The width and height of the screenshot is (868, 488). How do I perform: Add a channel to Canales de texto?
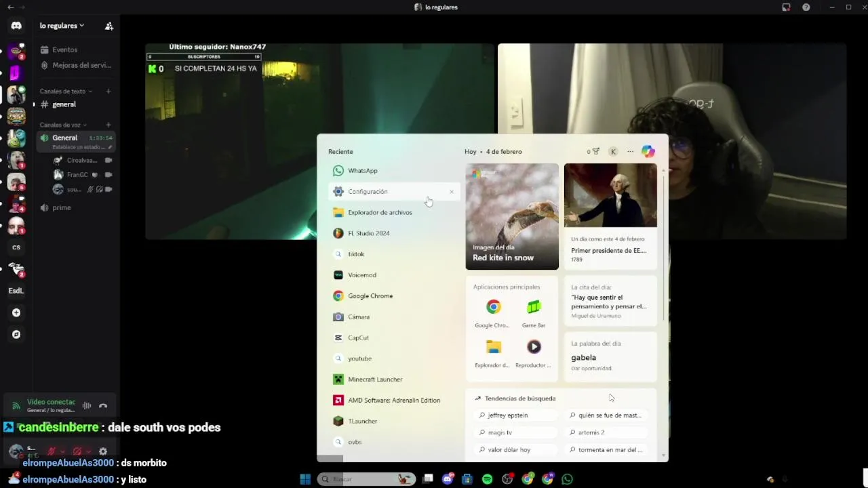(108, 91)
